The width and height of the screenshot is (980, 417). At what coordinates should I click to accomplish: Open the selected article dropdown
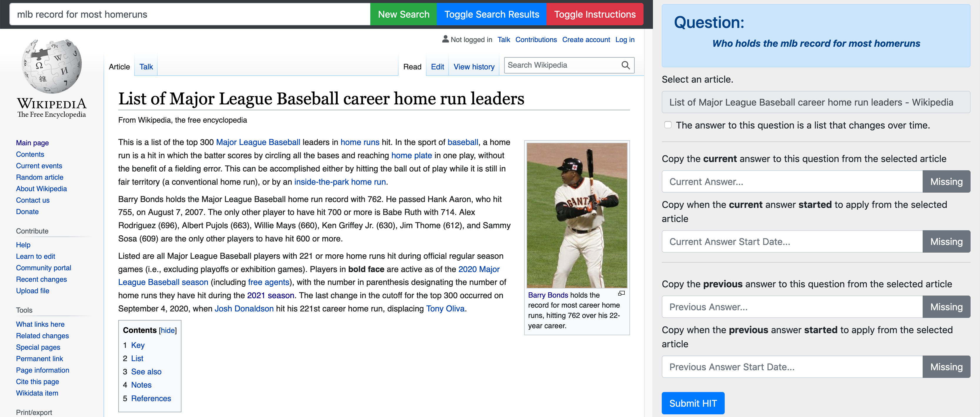816,102
